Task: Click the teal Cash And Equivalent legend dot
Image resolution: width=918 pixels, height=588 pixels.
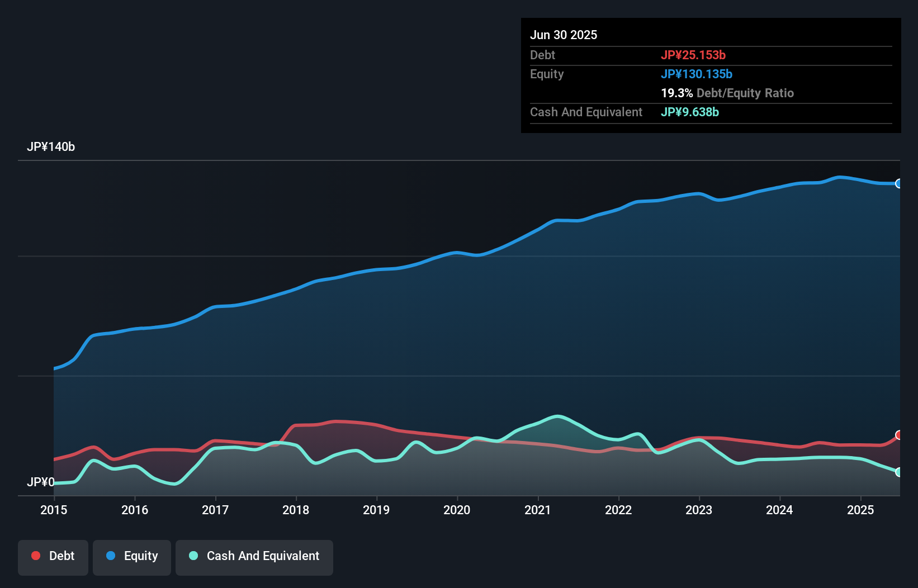Action: pos(193,556)
